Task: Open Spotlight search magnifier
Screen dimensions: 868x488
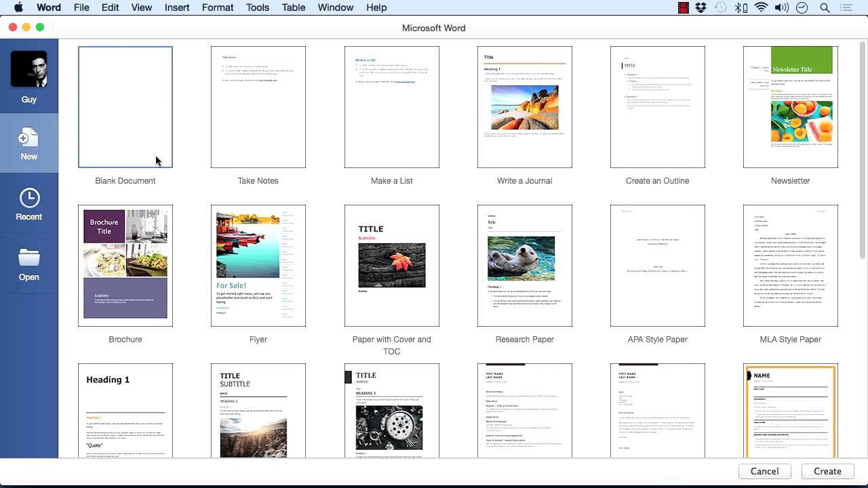Action: tap(825, 7)
